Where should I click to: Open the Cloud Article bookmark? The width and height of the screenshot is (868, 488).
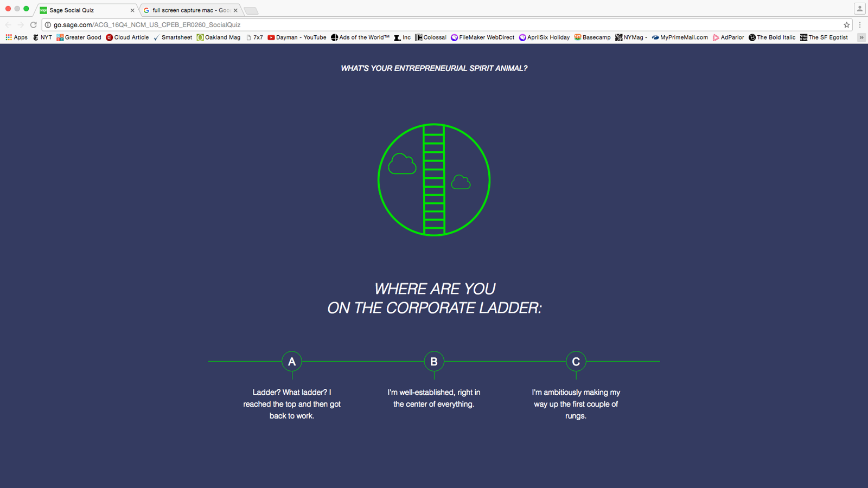click(x=127, y=37)
